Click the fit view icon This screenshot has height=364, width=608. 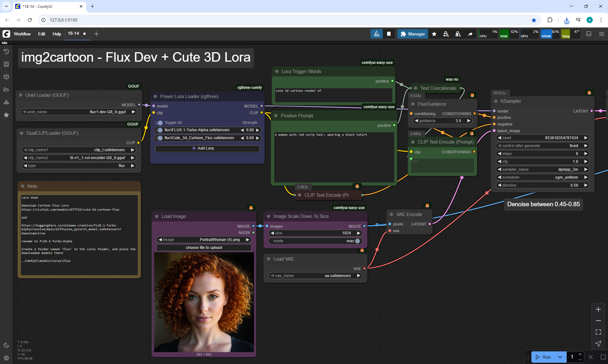[598, 332]
